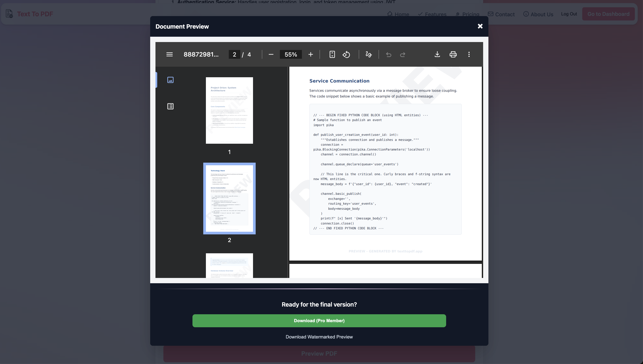643x364 pixels.
Task: Toggle the PDF viewer sidebar menu
Action: [169, 55]
